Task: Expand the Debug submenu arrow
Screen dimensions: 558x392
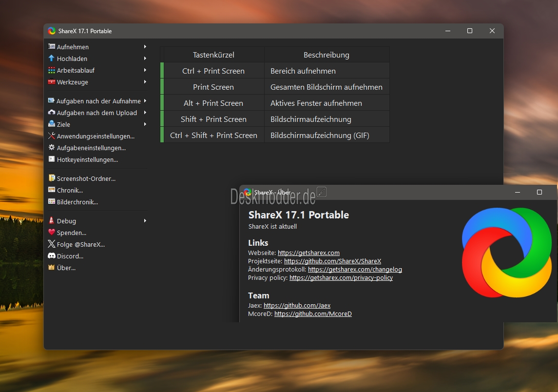Action: pyautogui.click(x=145, y=221)
